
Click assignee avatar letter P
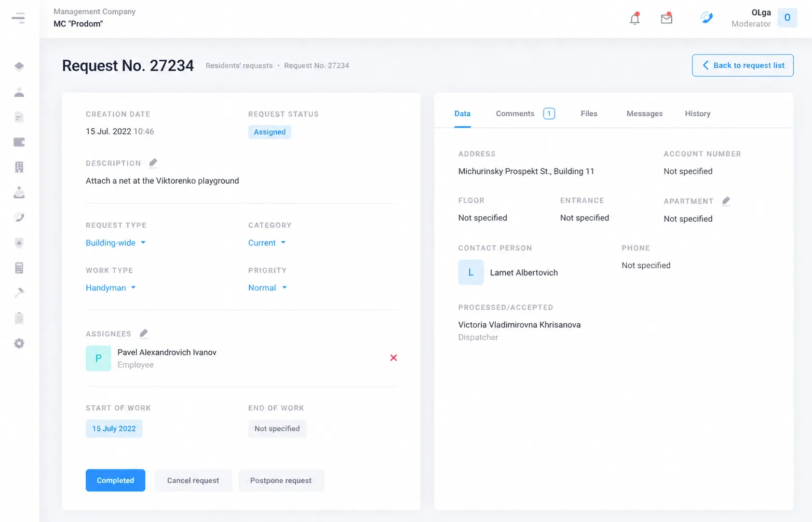pyautogui.click(x=98, y=358)
